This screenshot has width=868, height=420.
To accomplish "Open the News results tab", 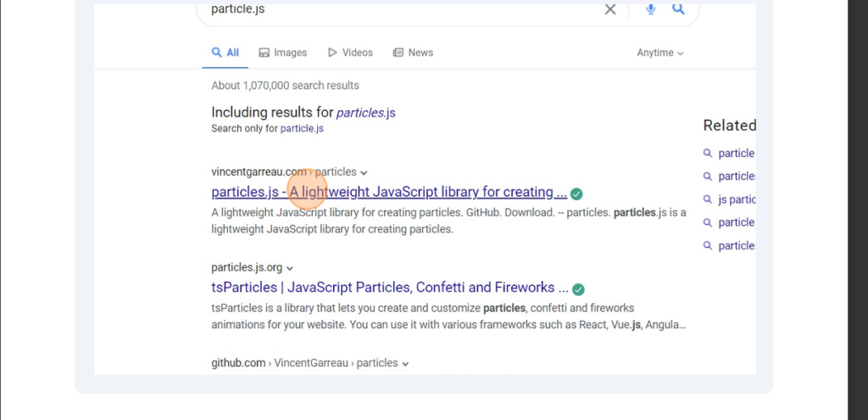I will pos(413,53).
